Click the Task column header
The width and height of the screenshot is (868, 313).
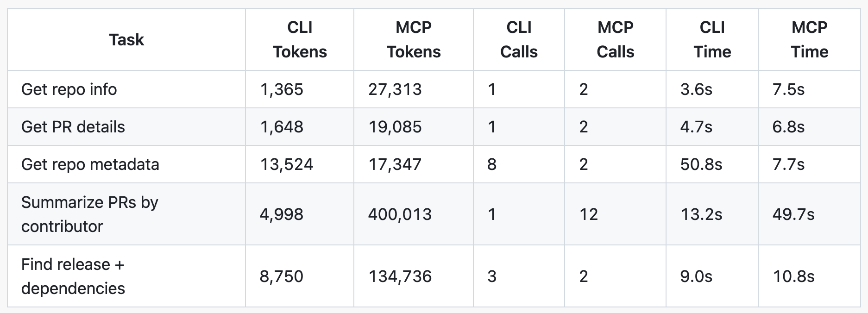click(x=126, y=40)
